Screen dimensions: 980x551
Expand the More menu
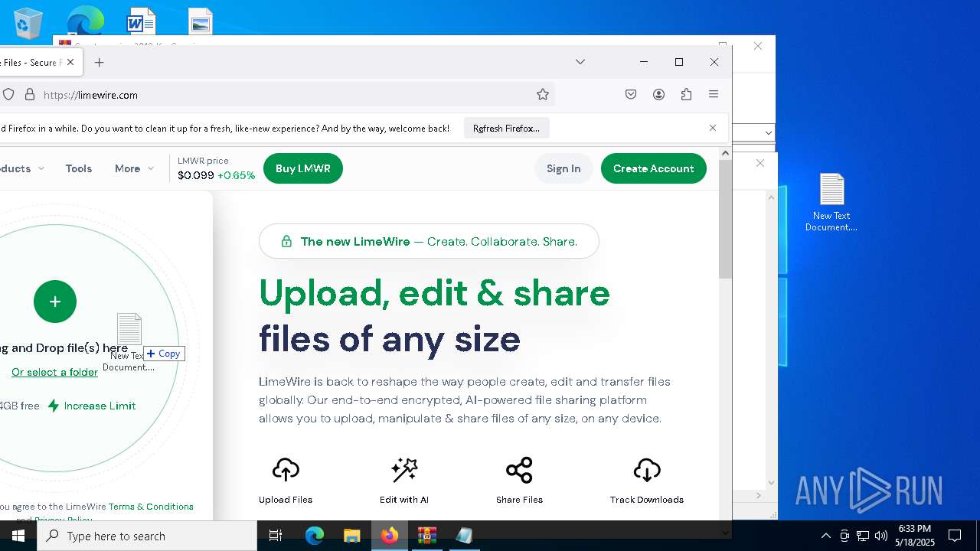click(134, 168)
